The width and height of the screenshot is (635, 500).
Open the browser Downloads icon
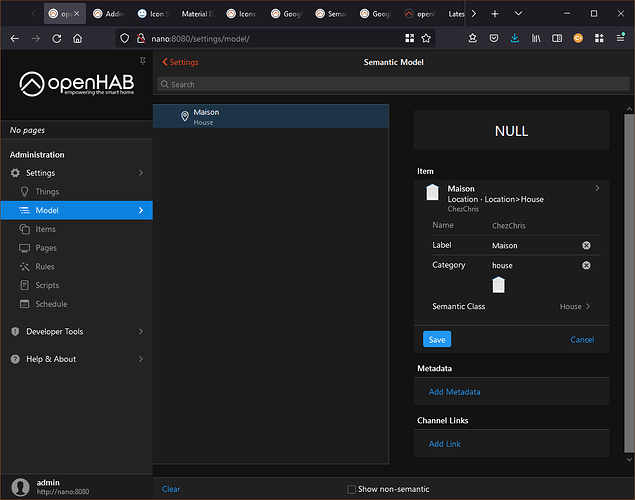(515, 38)
